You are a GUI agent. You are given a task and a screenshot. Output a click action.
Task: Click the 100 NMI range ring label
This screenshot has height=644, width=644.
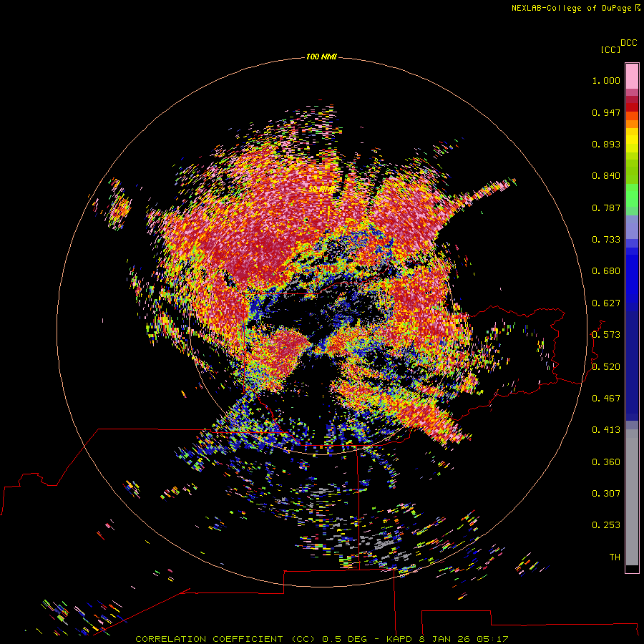pos(321,57)
